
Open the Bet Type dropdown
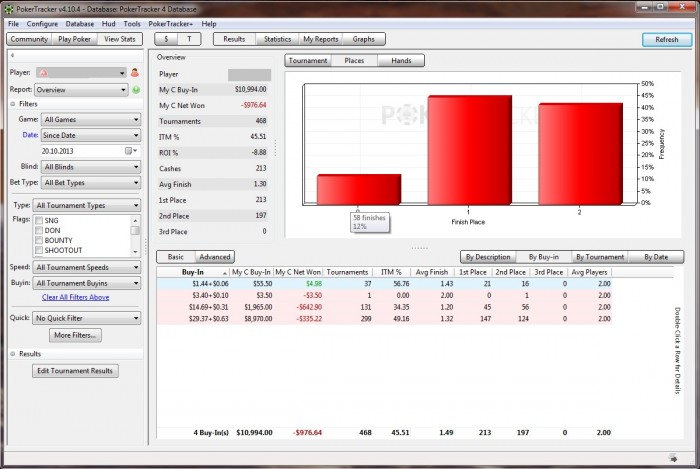[x=91, y=183]
